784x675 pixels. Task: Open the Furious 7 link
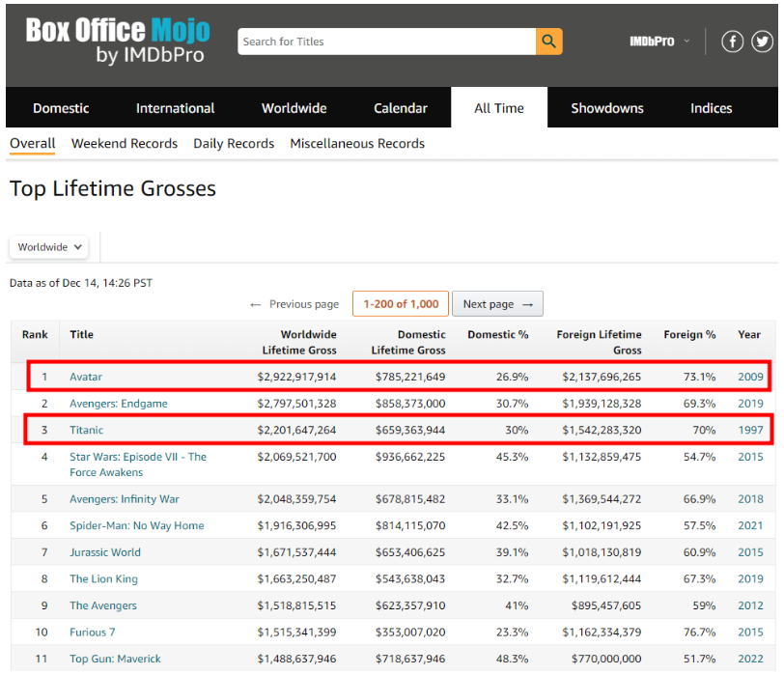point(92,632)
